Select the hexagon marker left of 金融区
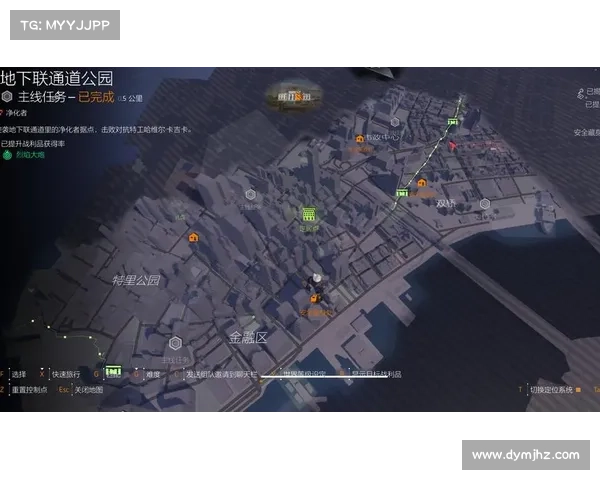600x480 pixels. point(175,343)
